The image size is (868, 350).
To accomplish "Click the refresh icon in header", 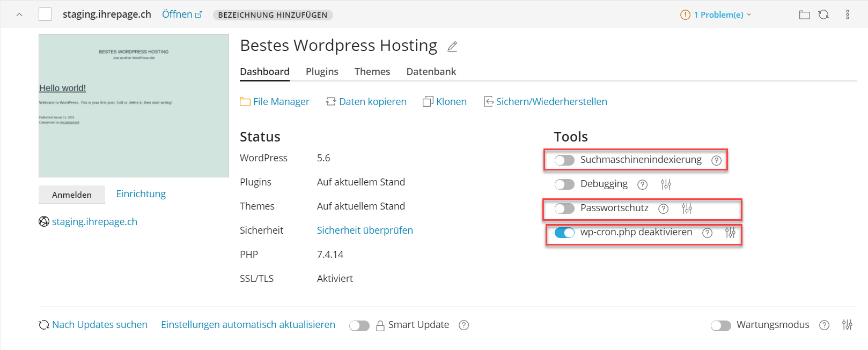I will coord(823,14).
